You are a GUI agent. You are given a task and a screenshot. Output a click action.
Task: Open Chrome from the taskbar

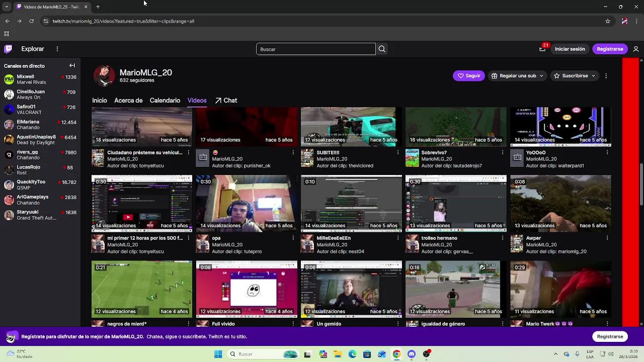point(396,354)
